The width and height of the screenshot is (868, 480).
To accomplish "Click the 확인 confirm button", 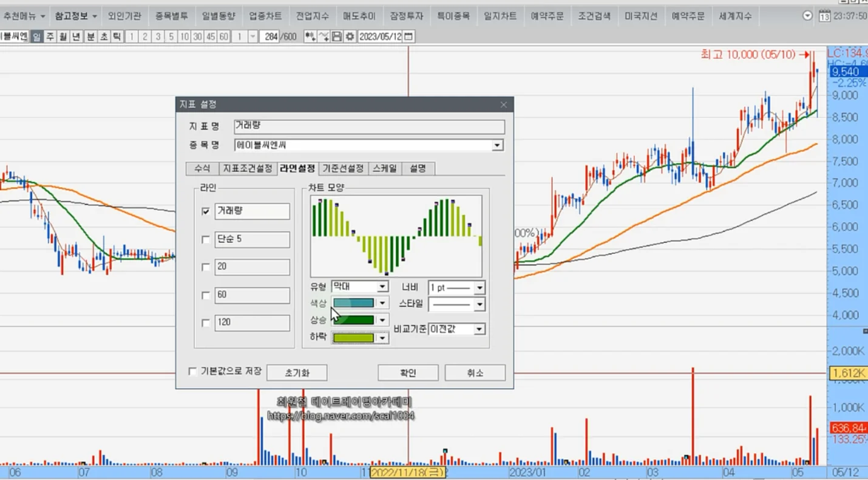I will (x=408, y=372).
